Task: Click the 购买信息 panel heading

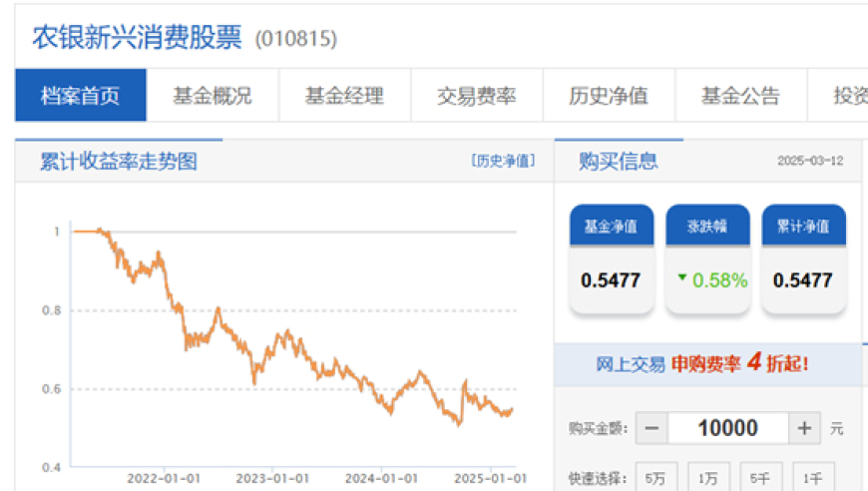Action: coord(619,161)
